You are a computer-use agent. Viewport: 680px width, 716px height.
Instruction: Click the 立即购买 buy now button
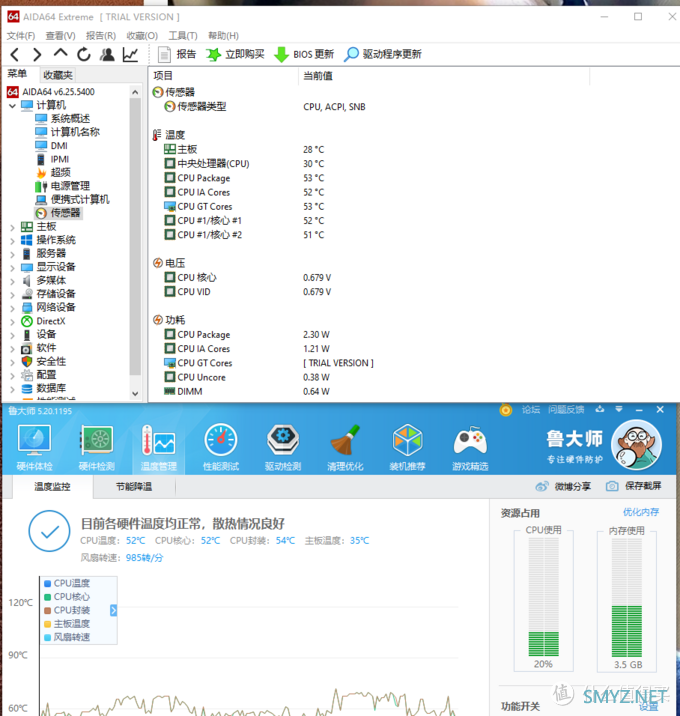coord(235,54)
